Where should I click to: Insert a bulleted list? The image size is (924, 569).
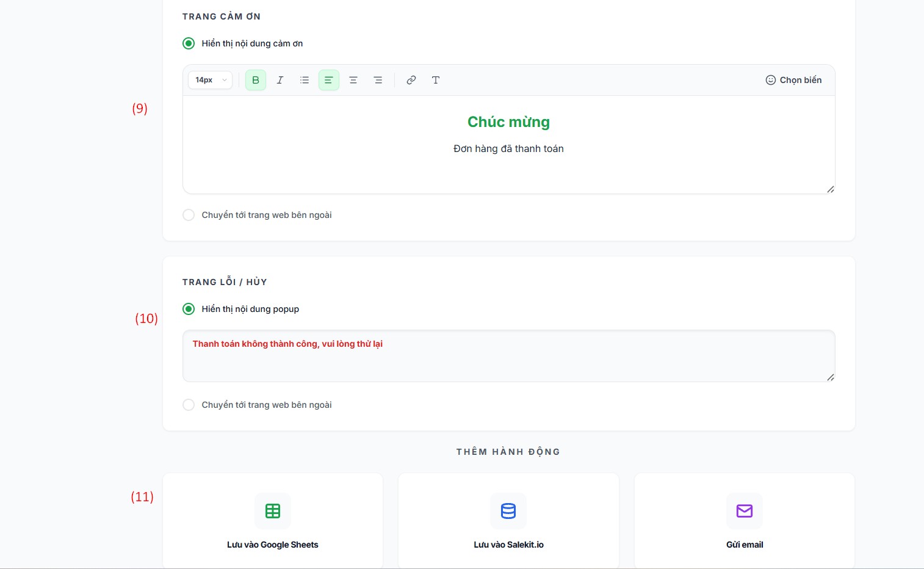[305, 80]
